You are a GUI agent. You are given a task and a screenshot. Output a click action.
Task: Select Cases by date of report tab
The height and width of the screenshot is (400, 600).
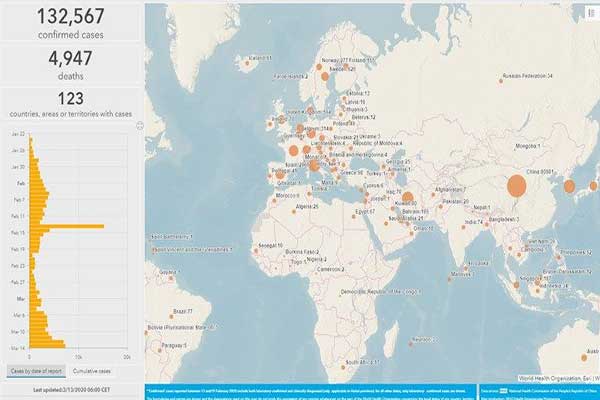tap(37, 371)
